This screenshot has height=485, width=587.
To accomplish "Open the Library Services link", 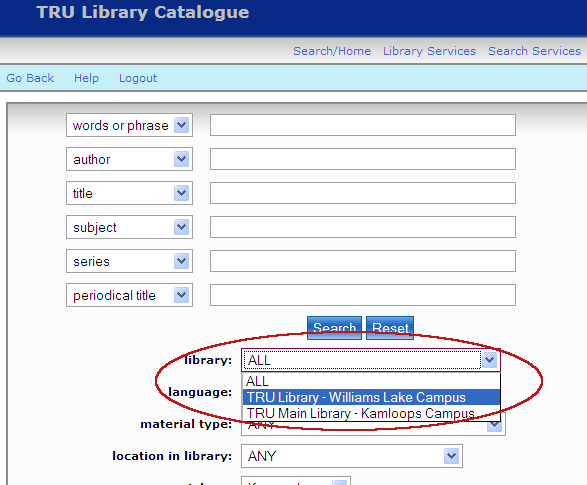I will click(x=429, y=51).
